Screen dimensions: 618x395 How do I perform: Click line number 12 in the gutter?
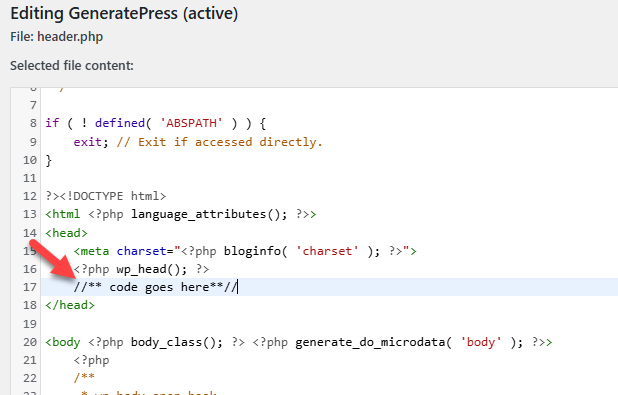[x=30, y=196]
